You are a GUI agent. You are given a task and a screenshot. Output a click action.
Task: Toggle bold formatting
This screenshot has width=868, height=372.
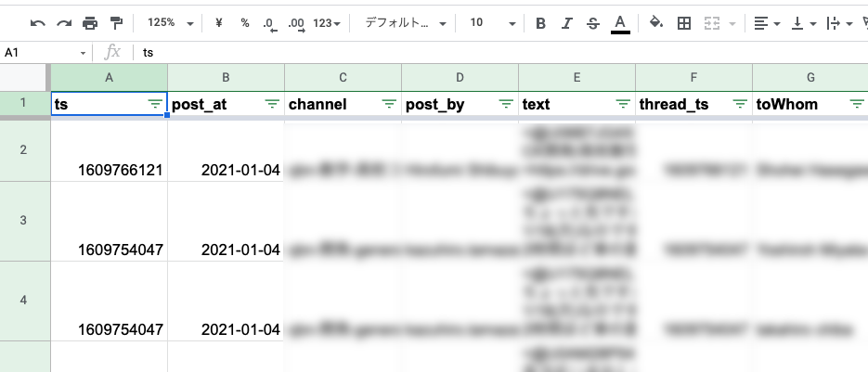pyautogui.click(x=541, y=23)
